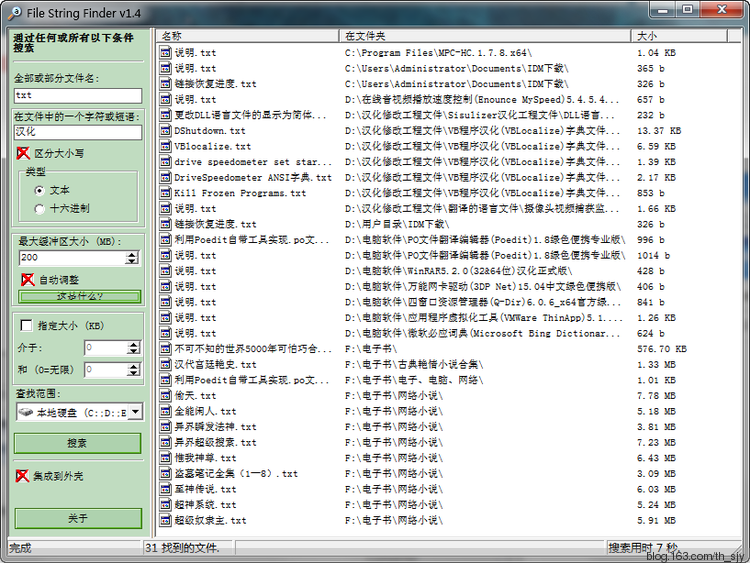Minimize the File String Finder window
The height and width of the screenshot is (563, 750).
[663, 9]
